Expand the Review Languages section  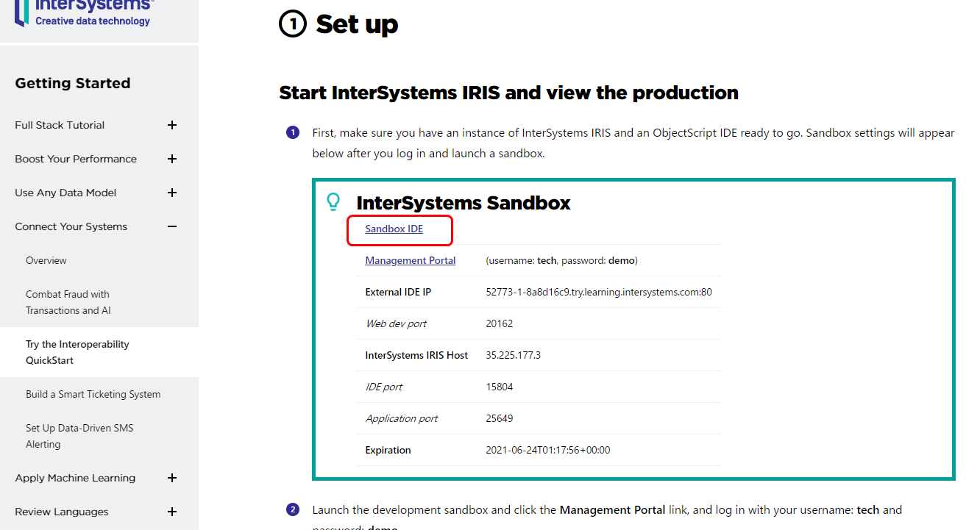coord(171,512)
